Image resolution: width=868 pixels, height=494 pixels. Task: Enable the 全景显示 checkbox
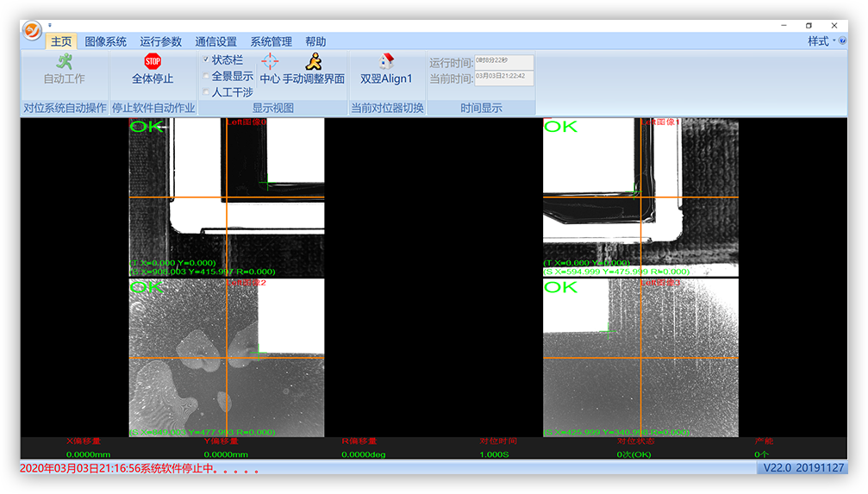click(206, 76)
